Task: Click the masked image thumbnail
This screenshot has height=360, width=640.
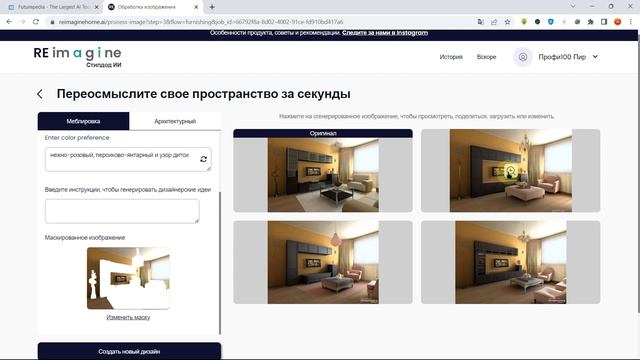Action: point(128,278)
